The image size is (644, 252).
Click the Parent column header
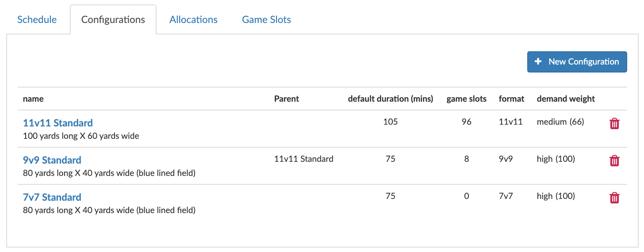[x=287, y=99]
